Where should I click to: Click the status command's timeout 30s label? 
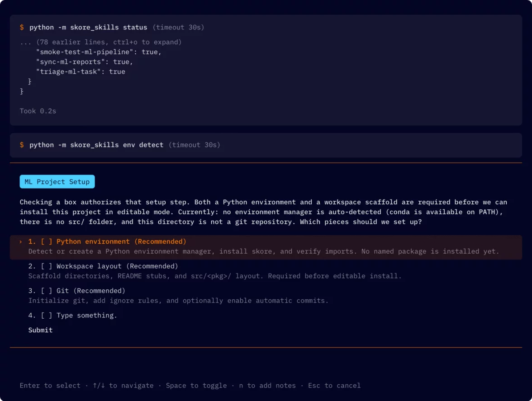click(x=178, y=27)
